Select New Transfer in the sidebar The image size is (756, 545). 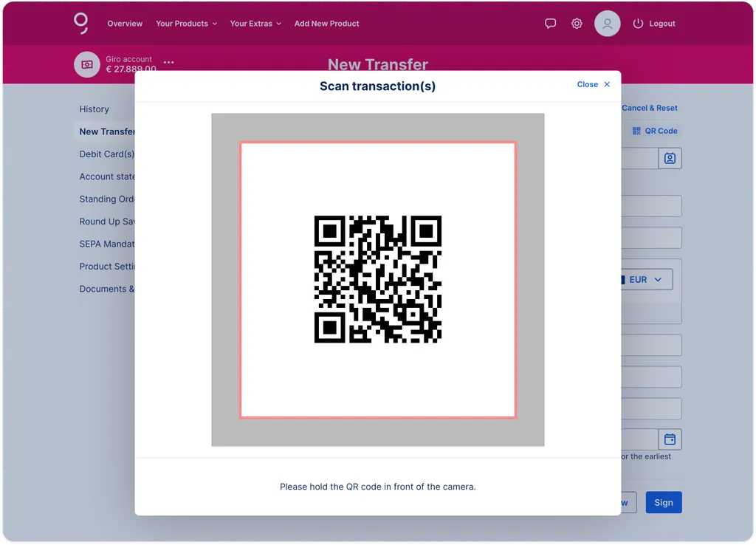coord(107,131)
